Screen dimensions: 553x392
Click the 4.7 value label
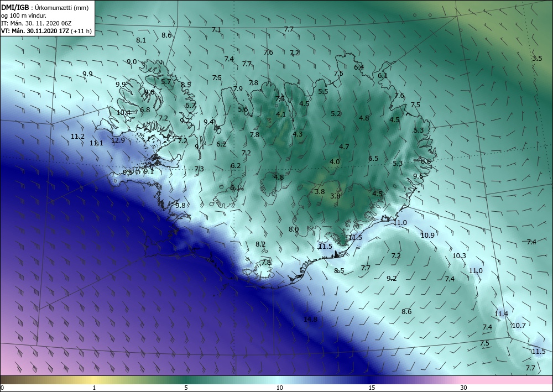click(344, 147)
